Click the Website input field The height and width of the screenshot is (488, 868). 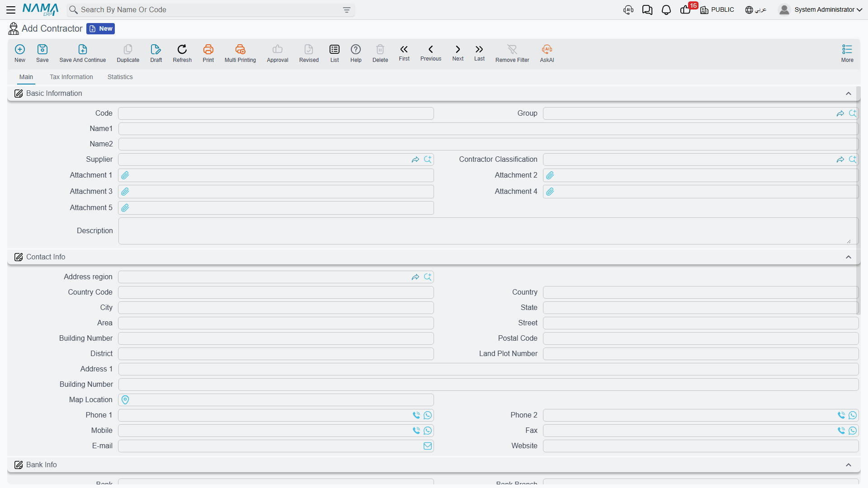(x=701, y=446)
